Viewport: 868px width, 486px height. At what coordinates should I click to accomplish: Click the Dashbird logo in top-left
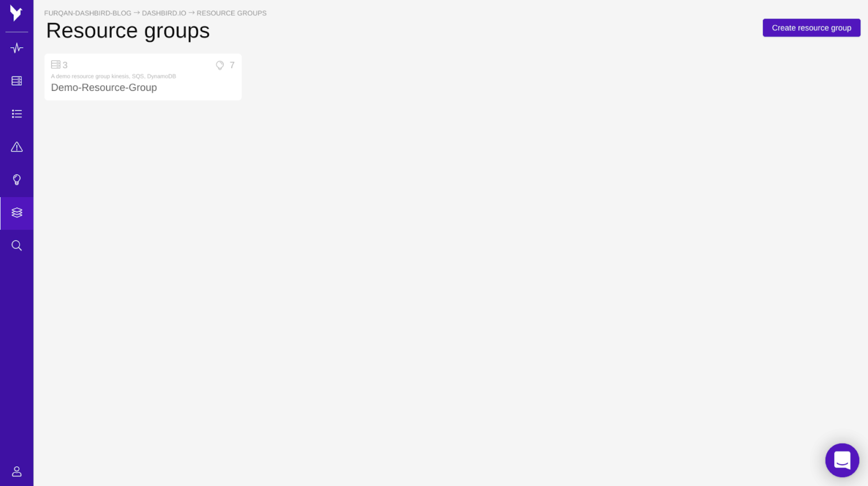click(16, 14)
